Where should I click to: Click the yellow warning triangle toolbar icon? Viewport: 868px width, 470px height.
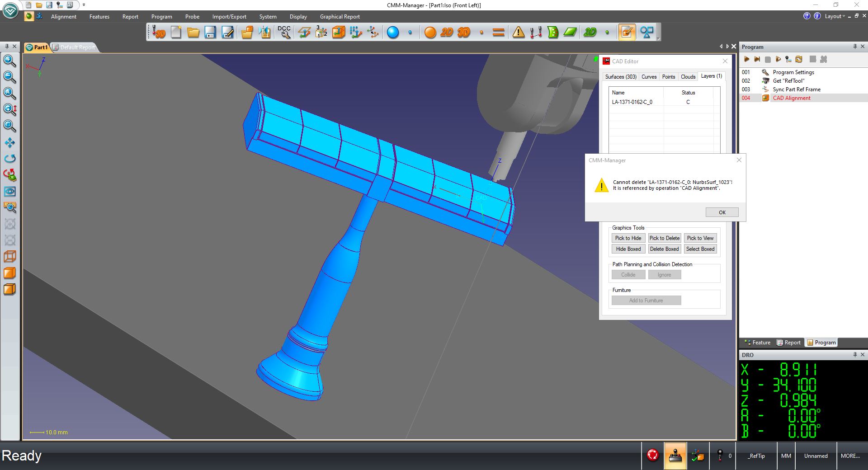pos(518,32)
